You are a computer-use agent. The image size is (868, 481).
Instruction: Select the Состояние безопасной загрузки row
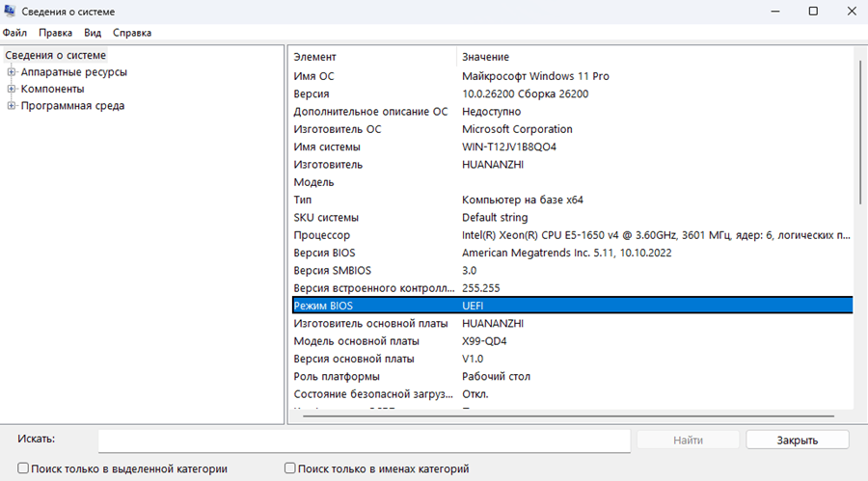tap(572, 394)
